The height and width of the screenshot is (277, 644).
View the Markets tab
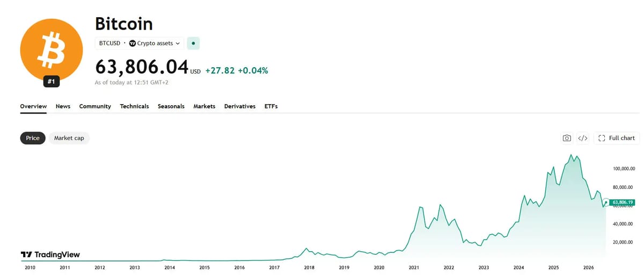(204, 106)
